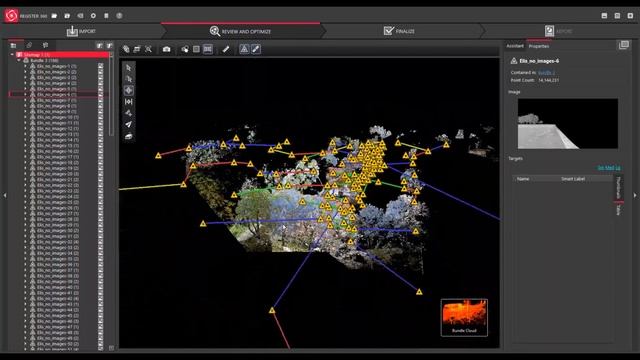640x360 pixels.
Task: Click the Bundle Cloud thumbnail
Action: point(464,318)
